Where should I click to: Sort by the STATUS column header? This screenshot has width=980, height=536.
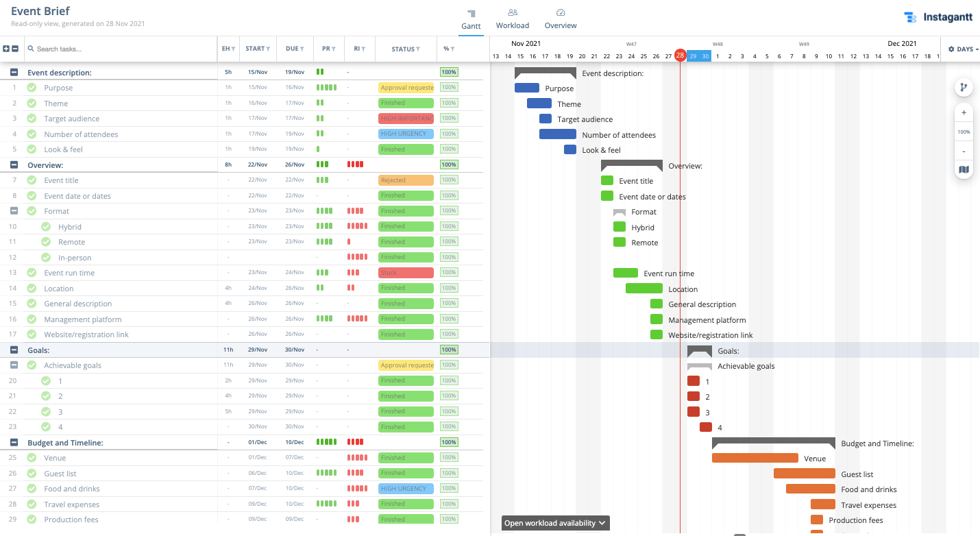[406, 49]
